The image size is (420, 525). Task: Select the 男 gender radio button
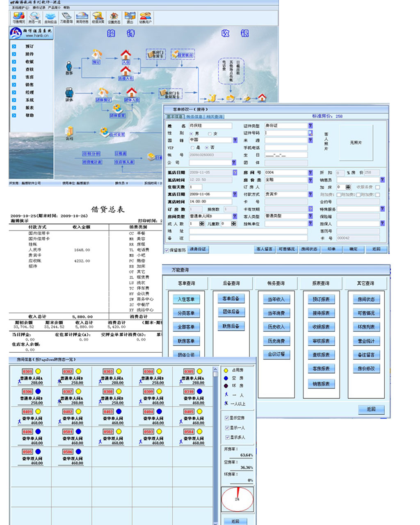[x=192, y=134]
